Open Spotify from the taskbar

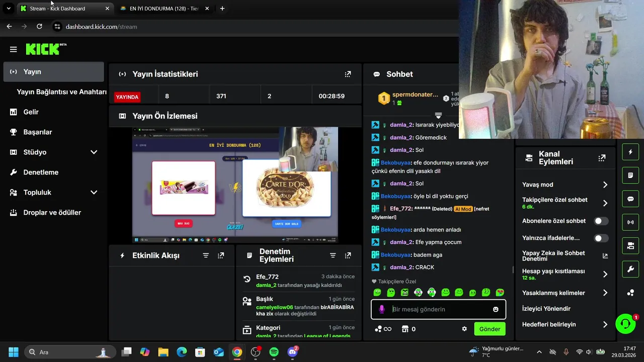tap(274, 352)
